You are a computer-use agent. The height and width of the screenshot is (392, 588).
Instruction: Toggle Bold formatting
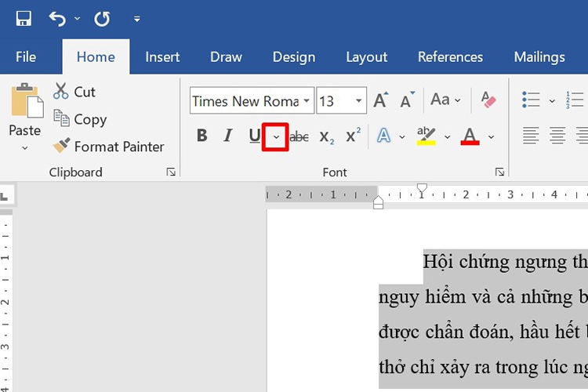[x=201, y=136]
